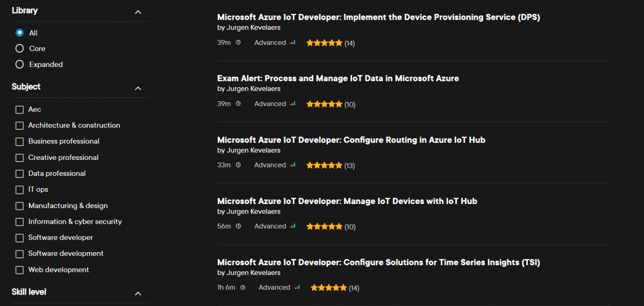Click a star in the Manage IoT Devices rating
This screenshot has height=306, width=644.
pyautogui.click(x=324, y=226)
